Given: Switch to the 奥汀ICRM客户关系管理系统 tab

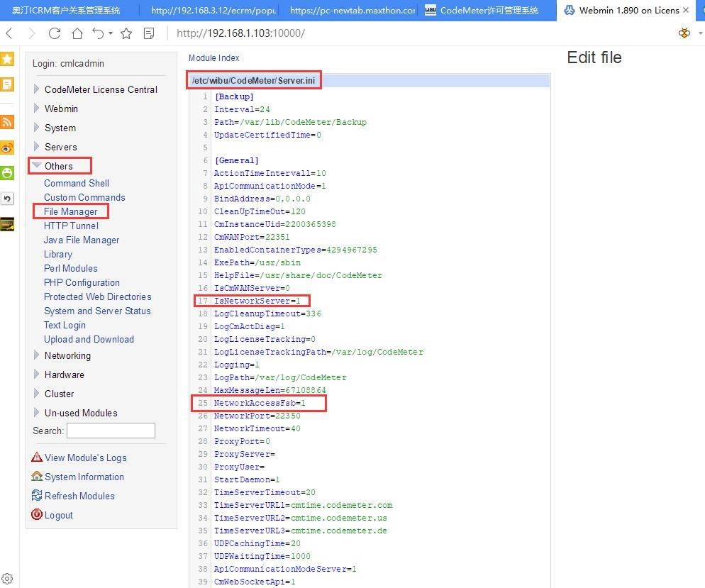Looking at the screenshot, I should click(66, 11).
